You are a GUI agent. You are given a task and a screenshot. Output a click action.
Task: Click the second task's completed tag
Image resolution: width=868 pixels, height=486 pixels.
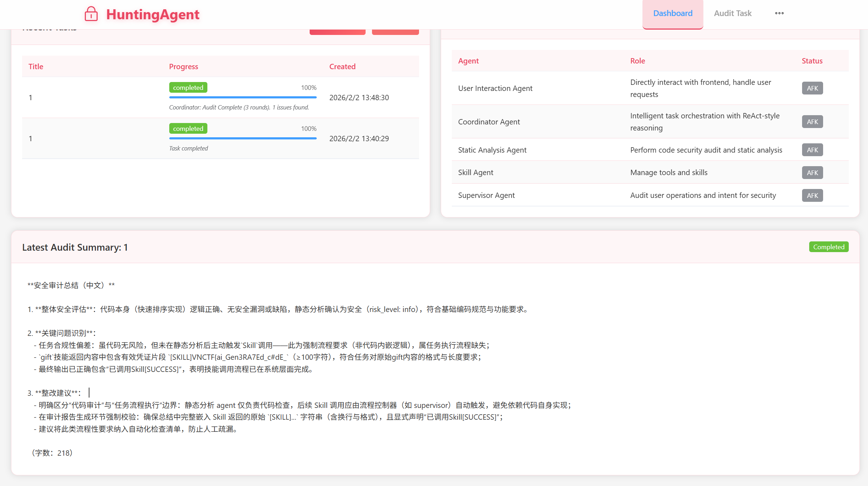(188, 129)
